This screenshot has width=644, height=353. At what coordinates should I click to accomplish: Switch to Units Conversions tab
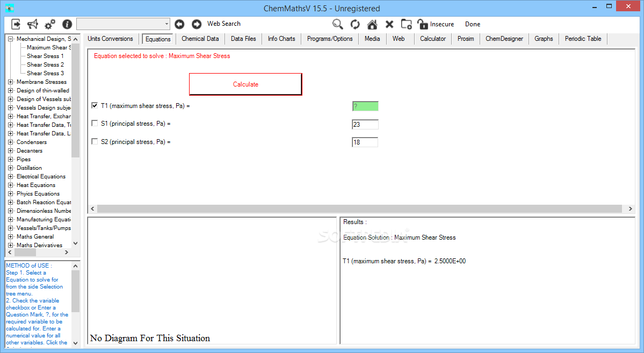click(110, 39)
